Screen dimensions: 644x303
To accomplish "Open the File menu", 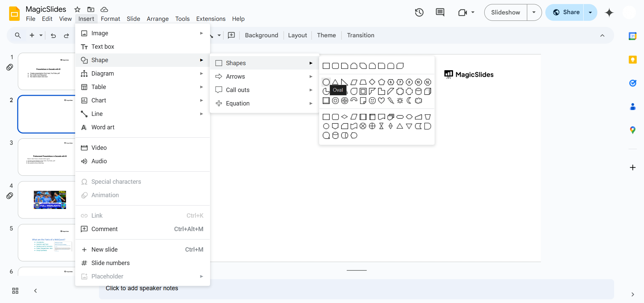I will click(x=31, y=19).
